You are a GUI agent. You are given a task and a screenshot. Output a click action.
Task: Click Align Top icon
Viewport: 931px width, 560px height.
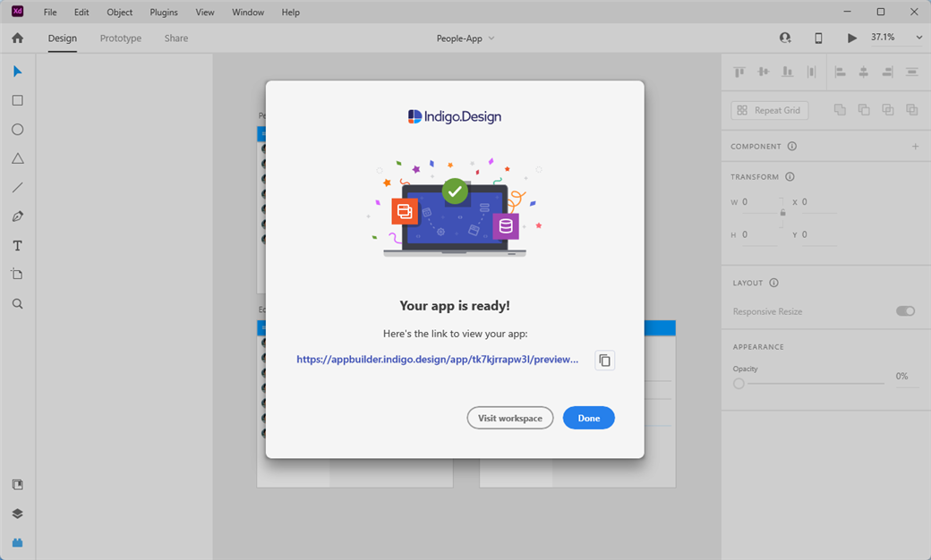point(739,72)
